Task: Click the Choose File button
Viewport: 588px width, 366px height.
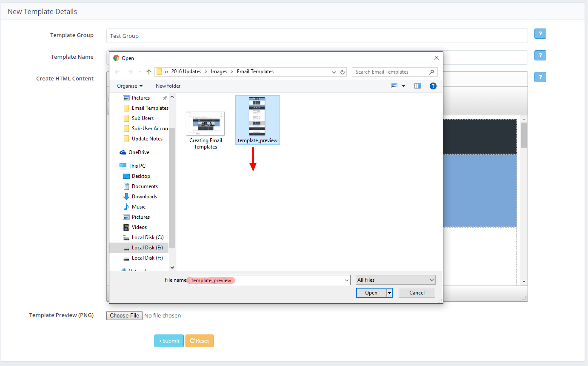Action: click(x=124, y=315)
